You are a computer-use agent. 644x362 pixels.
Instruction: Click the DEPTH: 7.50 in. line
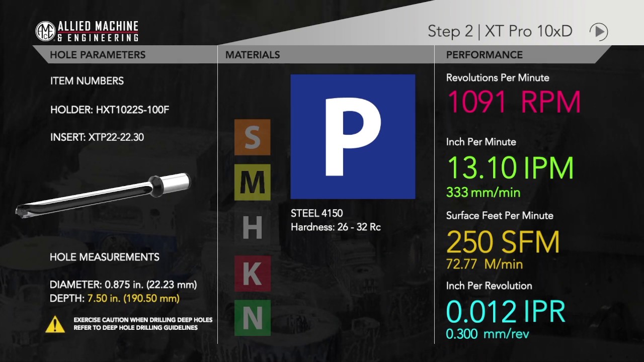(x=115, y=298)
